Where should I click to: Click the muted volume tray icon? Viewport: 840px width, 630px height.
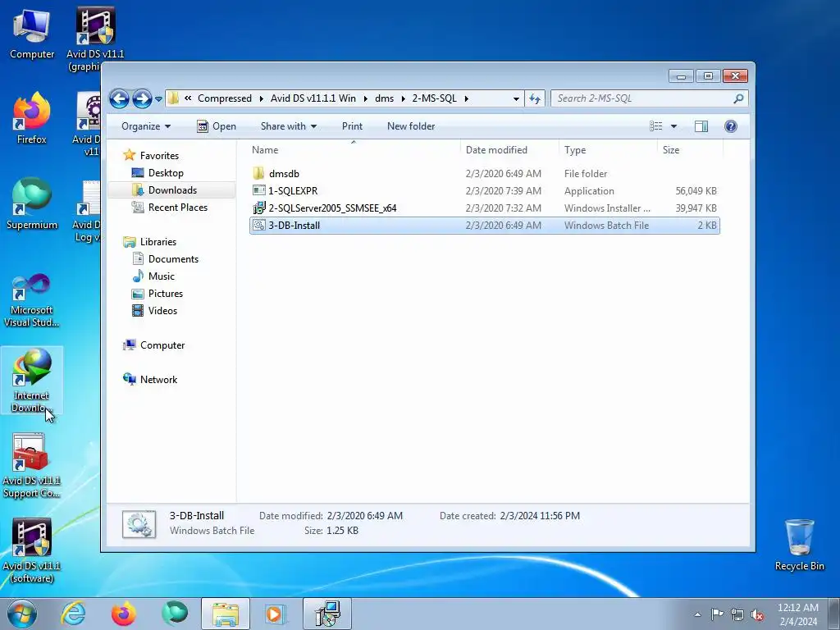tap(757, 614)
